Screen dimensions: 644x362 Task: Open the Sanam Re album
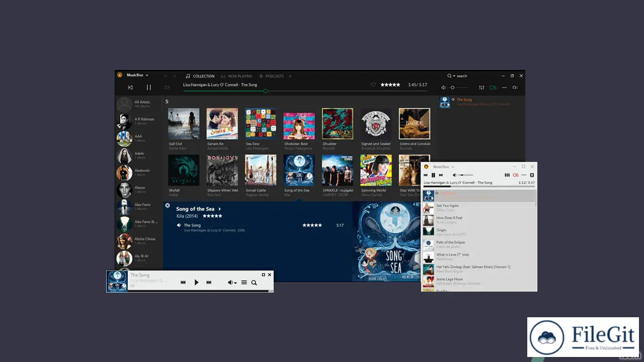tap(222, 124)
